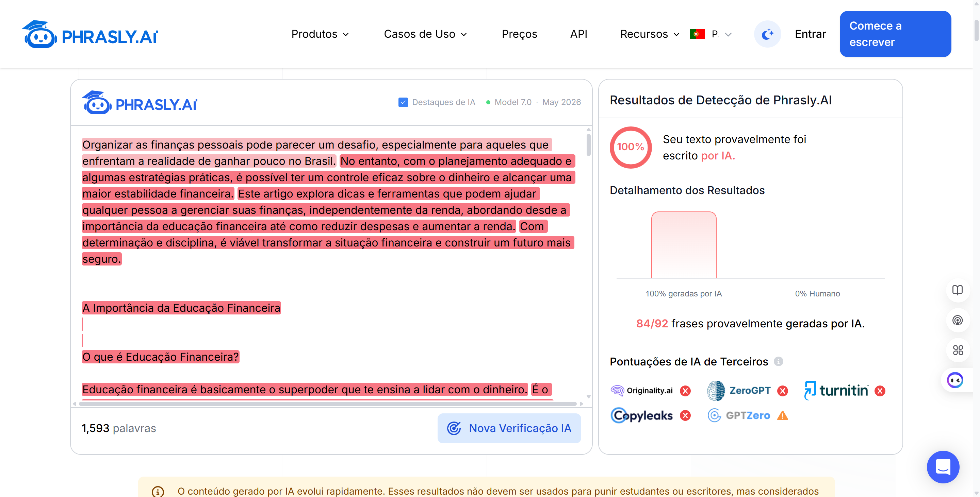Click the Phrasly.AI logo in the header
980x497 pixels.
(x=90, y=34)
